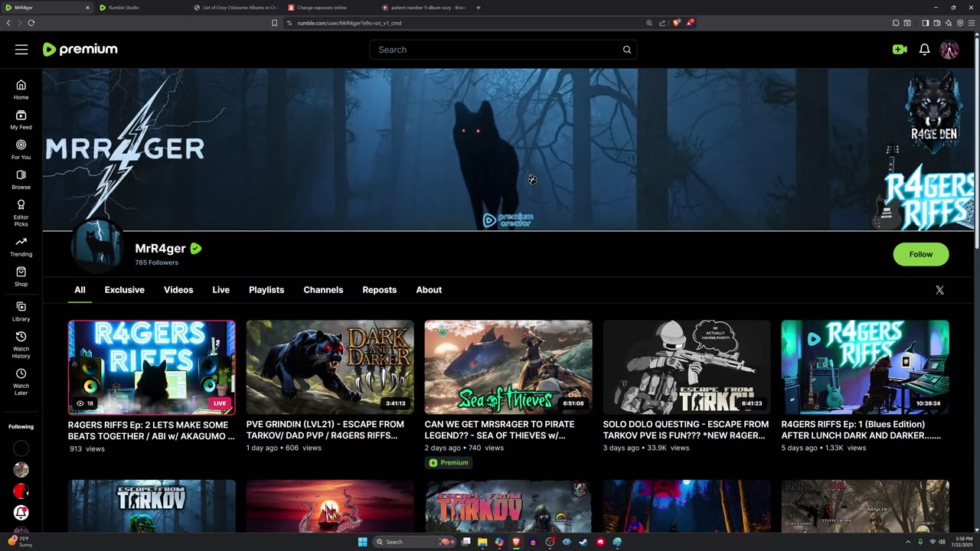Viewport: 980px width, 551px height.
Task: Click the browser back arrow
Action: (x=8, y=23)
